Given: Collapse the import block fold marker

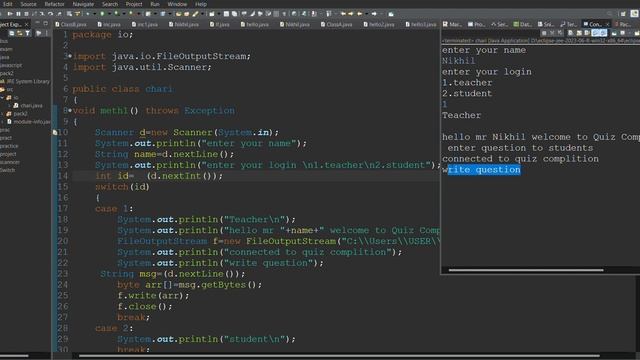Looking at the screenshot, I should (x=70, y=56).
